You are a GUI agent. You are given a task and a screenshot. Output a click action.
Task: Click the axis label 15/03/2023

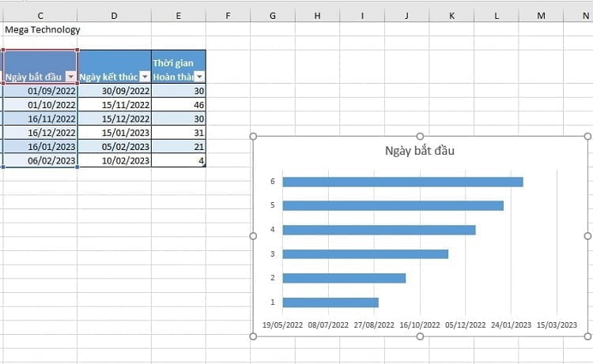pyautogui.click(x=557, y=325)
